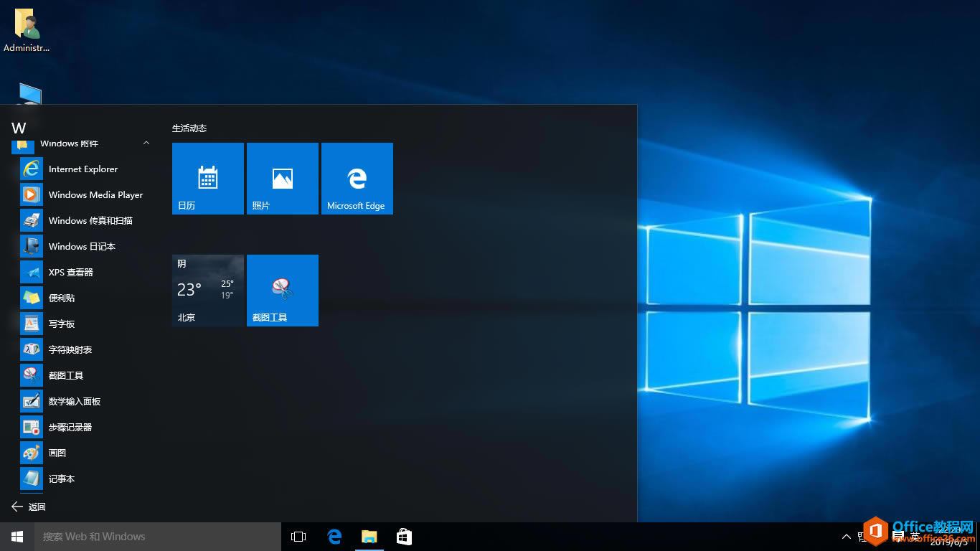
Task: Launch 画图 Paint app
Action: pyautogui.click(x=83, y=453)
